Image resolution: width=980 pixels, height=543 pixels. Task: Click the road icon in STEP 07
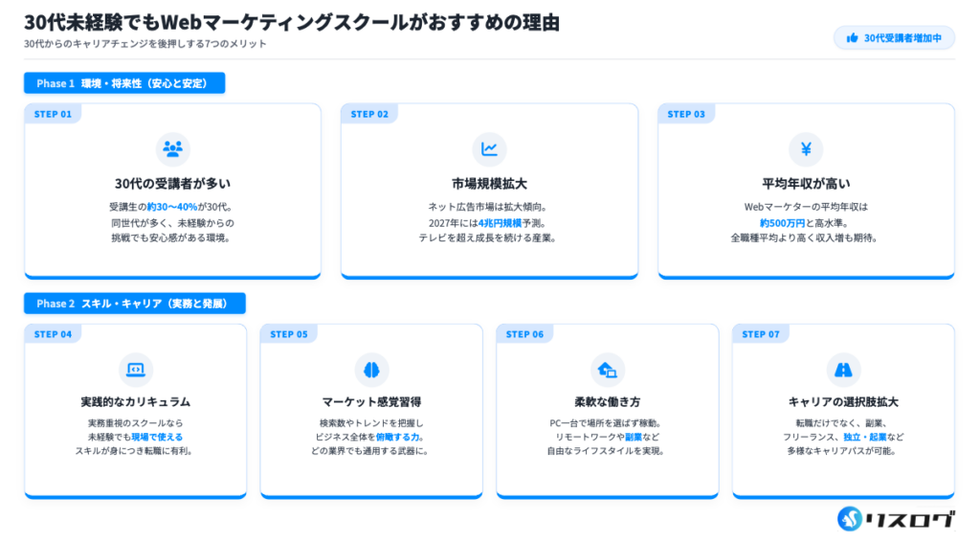pyautogui.click(x=843, y=369)
